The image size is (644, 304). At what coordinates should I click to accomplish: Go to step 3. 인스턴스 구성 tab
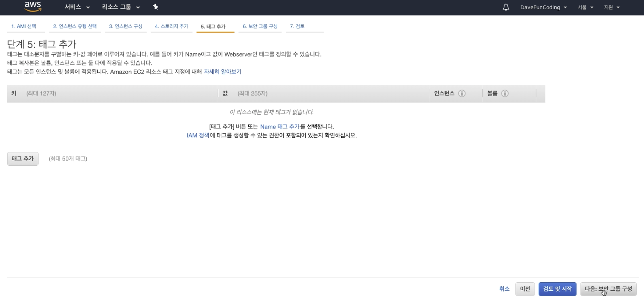126,26
